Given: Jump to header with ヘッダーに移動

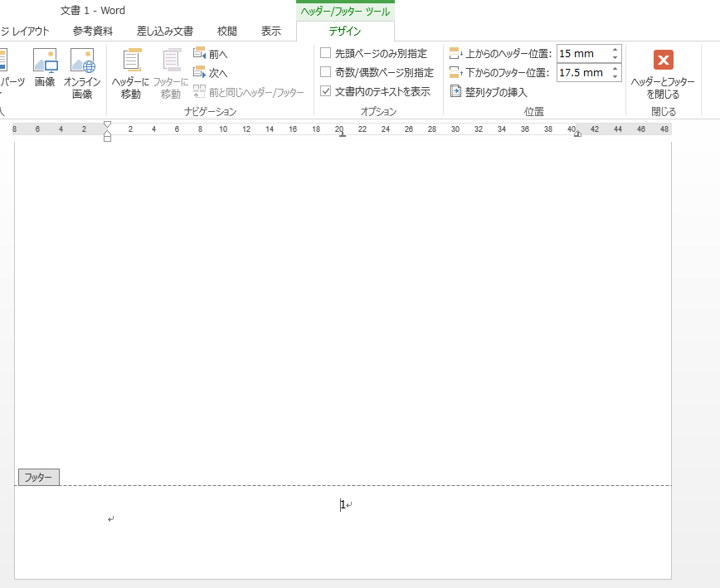Looking at the screenshot, I should 131,74.
